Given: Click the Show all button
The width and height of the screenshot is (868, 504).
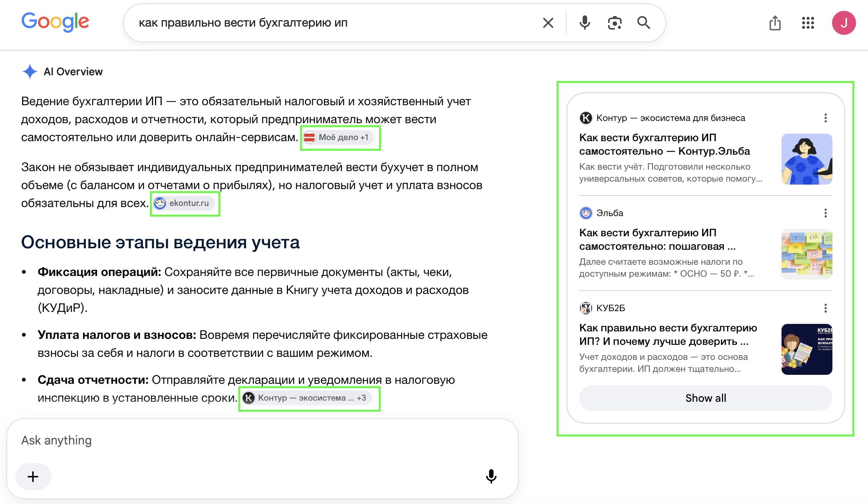Looking at the screenshot, I should tap(705, 398).
